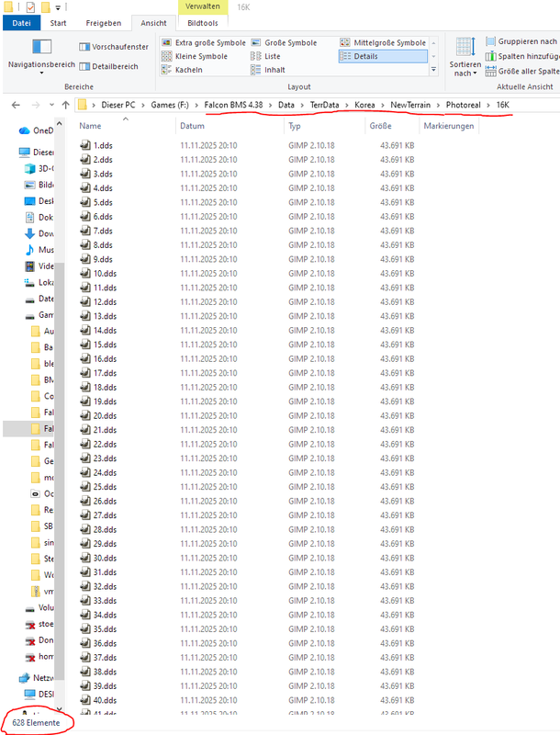The width and height of the screenshot is (560, 735).
Task: Choose Extra große Symbole layout
Action: (x=204, y=42)
